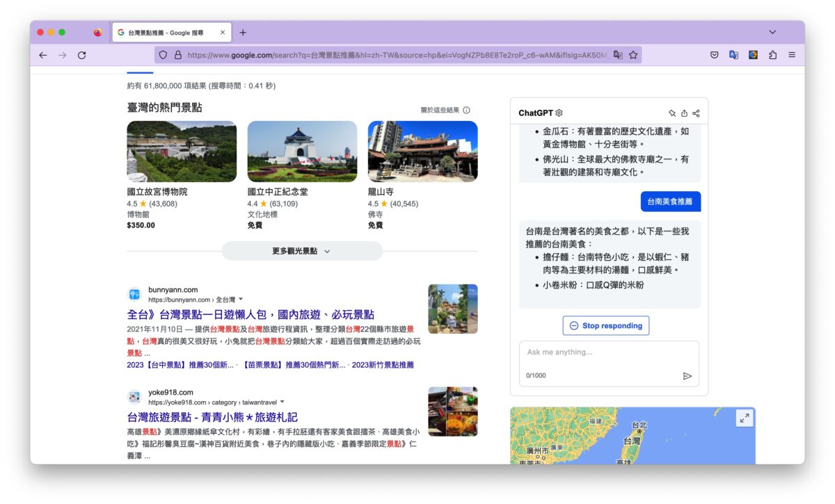
Task: Open the colorful face extension icon
Action: (x=753, y=55)
